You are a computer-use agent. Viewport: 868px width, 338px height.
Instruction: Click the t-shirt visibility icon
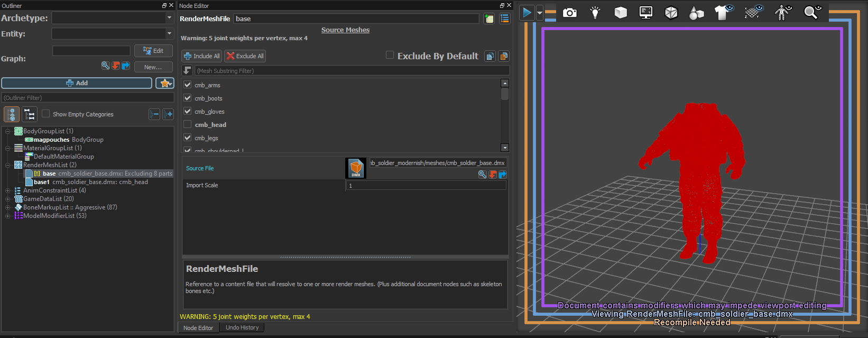pyautogui.click(x=723, y=12)
